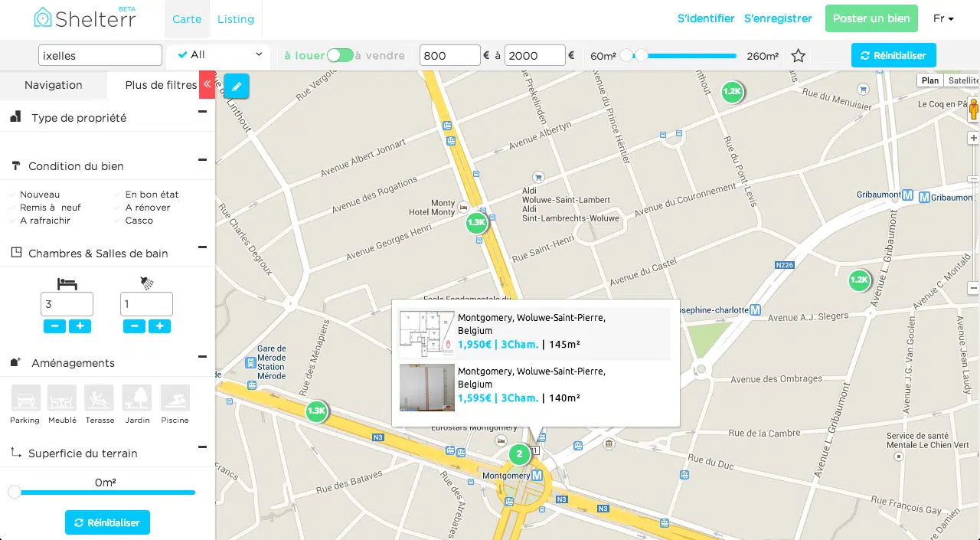Viewport: 980px width, 540px height.
Task: Click the Poster un bien button
Action: point(871,18)
